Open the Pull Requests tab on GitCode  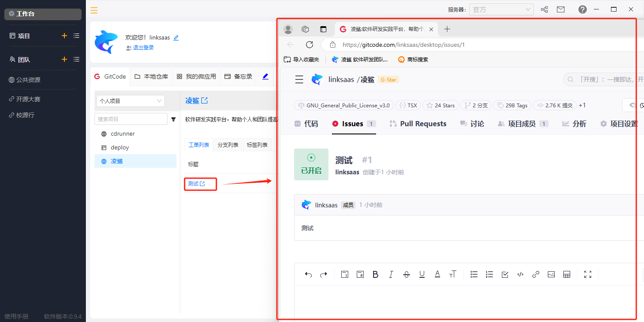tap(418, 124)
